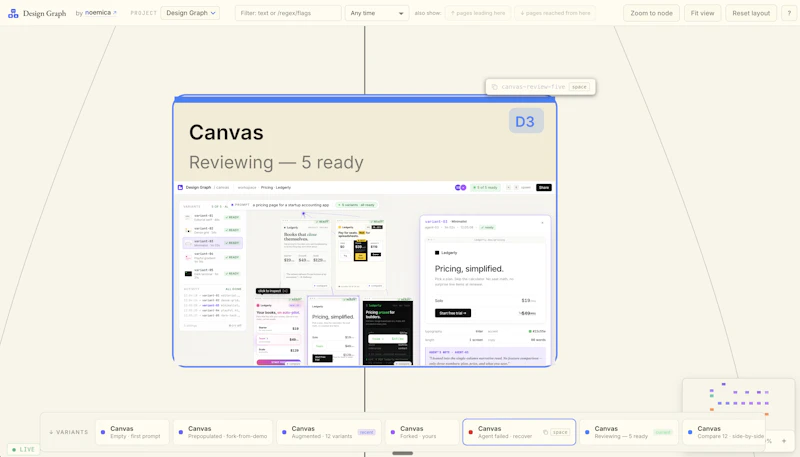Select Canvas Reviewing 5 ready variant
The height and width of the screenshot is (457, 800).
pyautogui.click(x=629, y=432)
